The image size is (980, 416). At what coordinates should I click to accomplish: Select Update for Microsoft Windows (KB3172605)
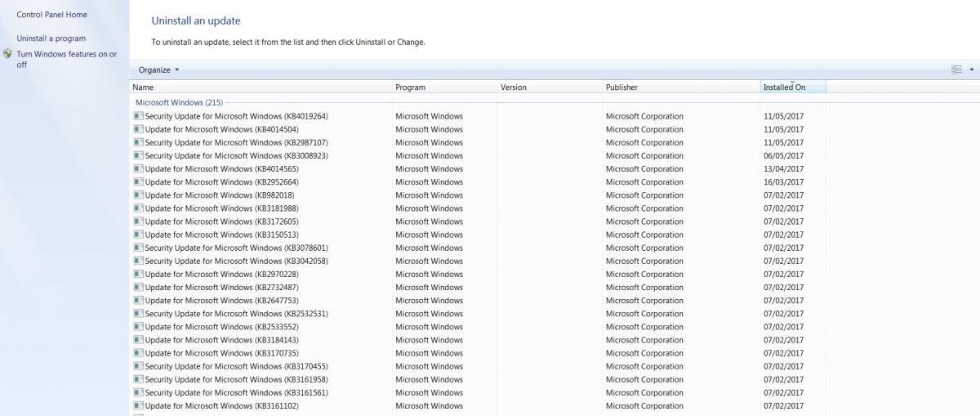coord(221,221)
